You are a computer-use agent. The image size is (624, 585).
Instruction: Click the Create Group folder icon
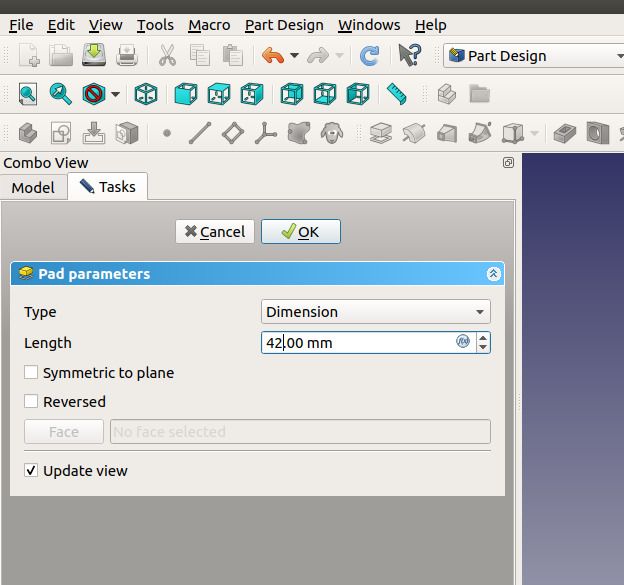480,94
